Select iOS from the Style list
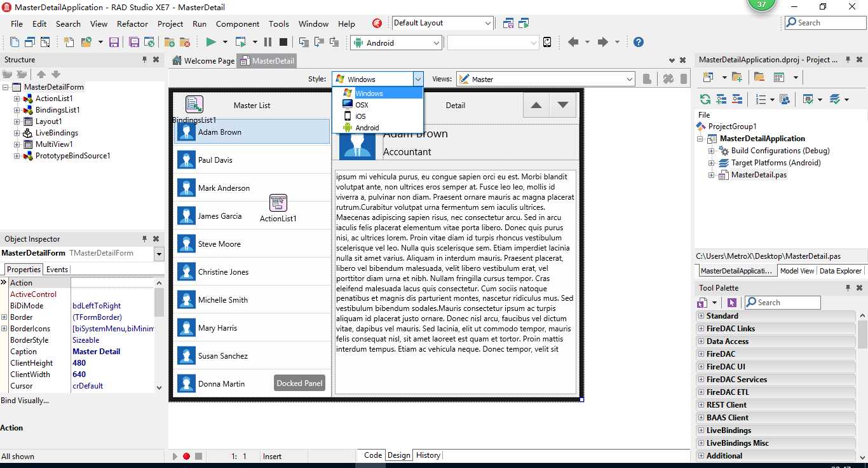Image resolution: width=868 pixels, height=468 pixels. (377, 116)
